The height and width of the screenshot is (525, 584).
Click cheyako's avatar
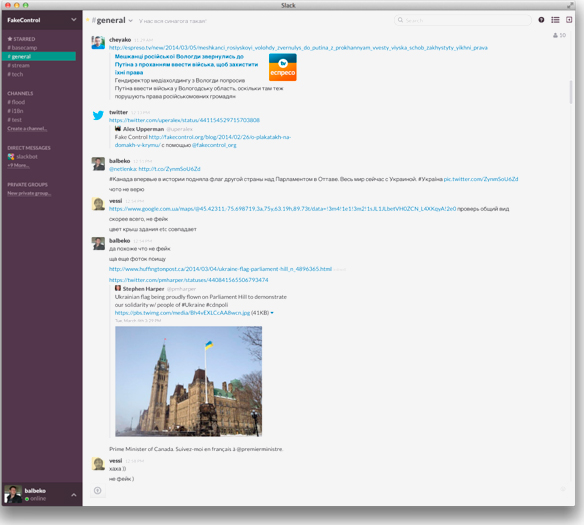(x=98, y=42)
